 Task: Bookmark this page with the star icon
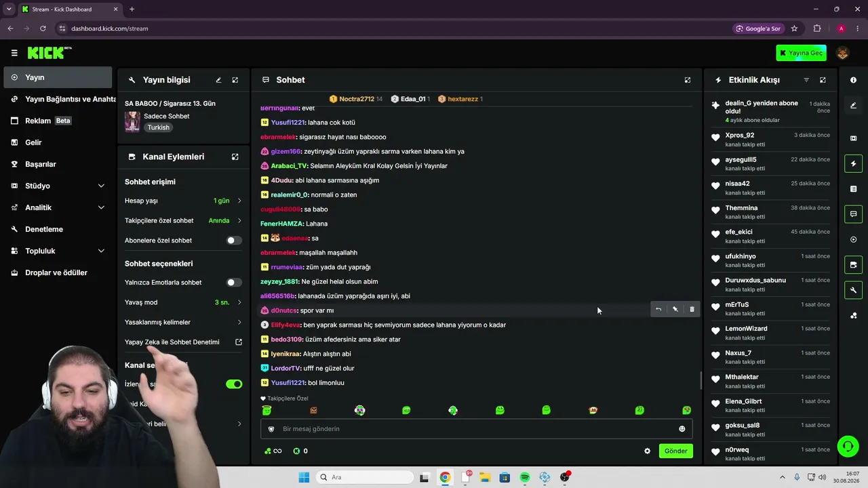(794, 28)
